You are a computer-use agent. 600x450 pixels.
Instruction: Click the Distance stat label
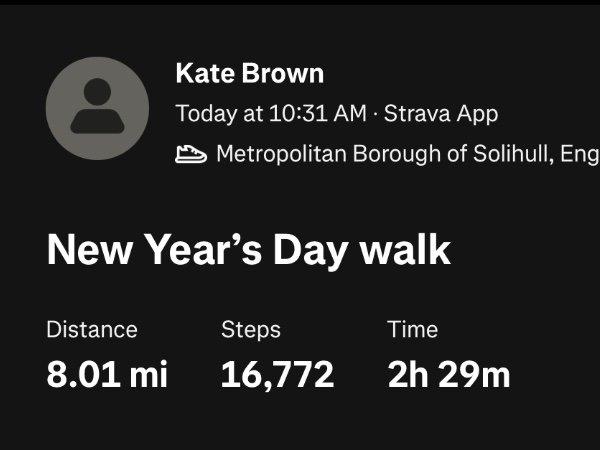pyautogui.click(x=92, y=329)
